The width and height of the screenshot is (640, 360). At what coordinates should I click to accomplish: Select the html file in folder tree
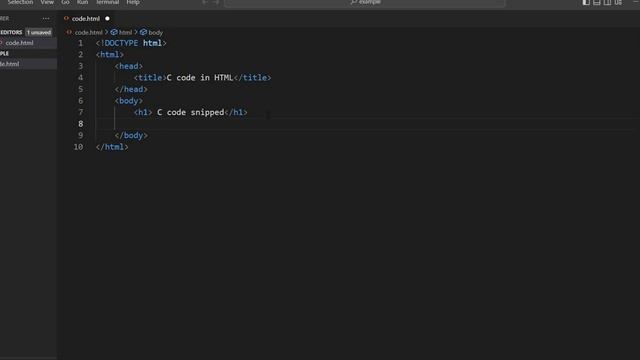pos(28,64)
